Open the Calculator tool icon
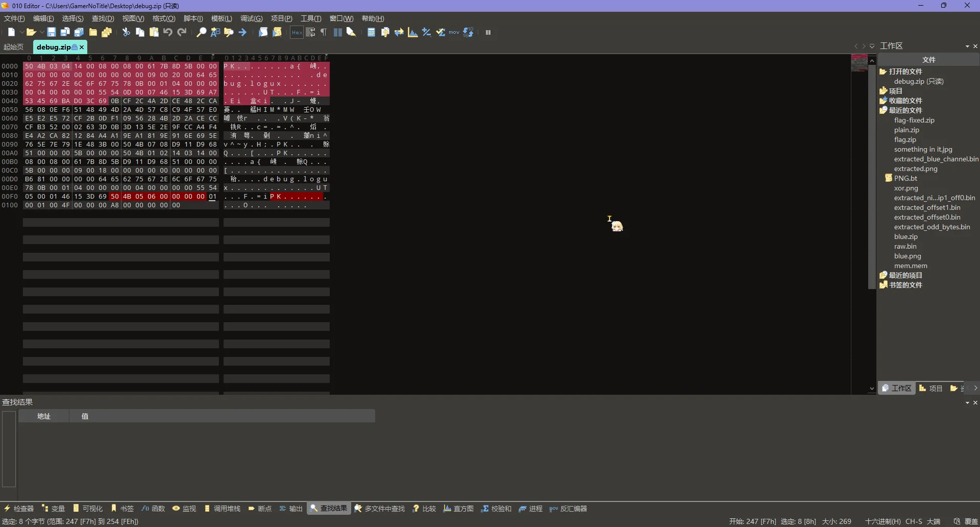Screen dimensions: 980x527 (x=371, y=32)
